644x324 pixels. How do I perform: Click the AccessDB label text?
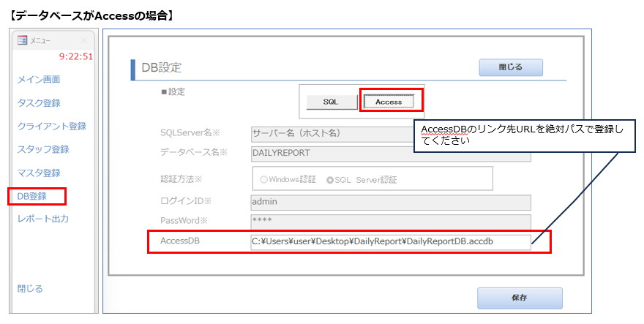[x=180, y=241]
